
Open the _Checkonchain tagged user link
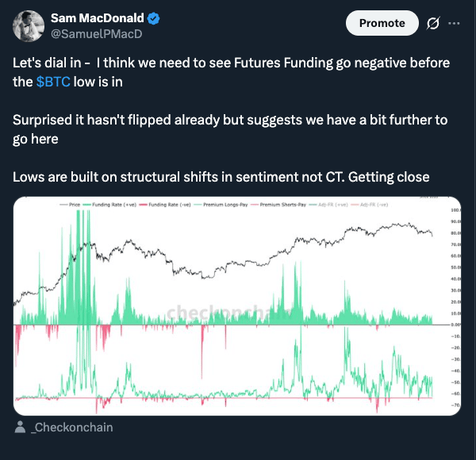[x=71, y=427]
